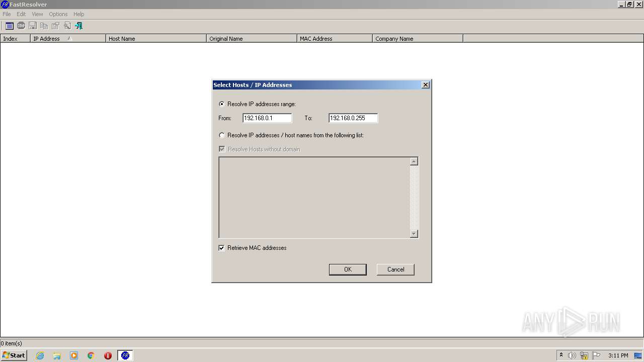Click the '0 item(s)' status bar text
The height and width of the screenshot is (362, 644).
coord(11,343)
